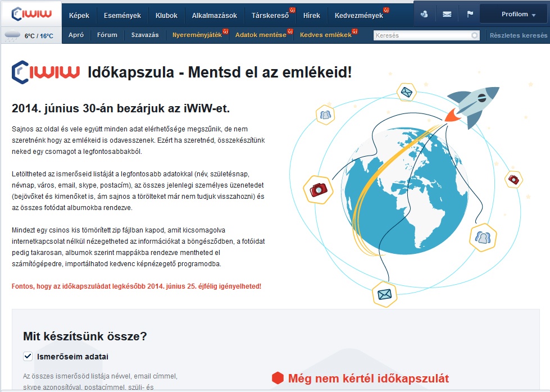Screen dimensions: 550x392
Task: Click the flag notifications icon
Action: (x=470, y=14)
